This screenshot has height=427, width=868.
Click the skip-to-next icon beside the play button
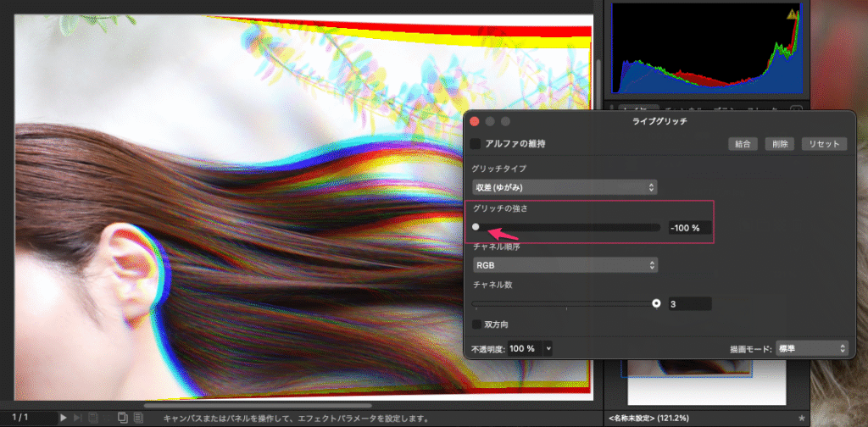(78, 418)
